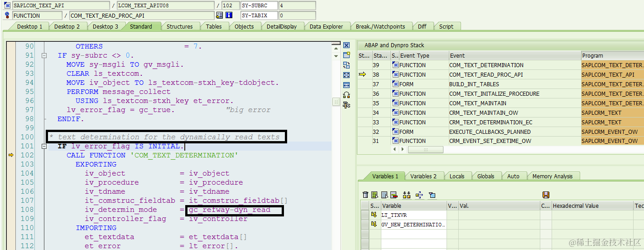Click the Program column header in stack
The width and height of the screenshot is (644, 250).
(612, 55)
